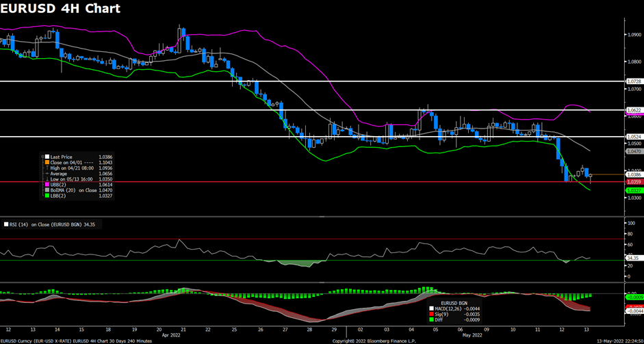Click the gray BollMA (20) legend swatch
Viewport: 644px width, 344px height.
pyautogui.click(x=47, y=190)
